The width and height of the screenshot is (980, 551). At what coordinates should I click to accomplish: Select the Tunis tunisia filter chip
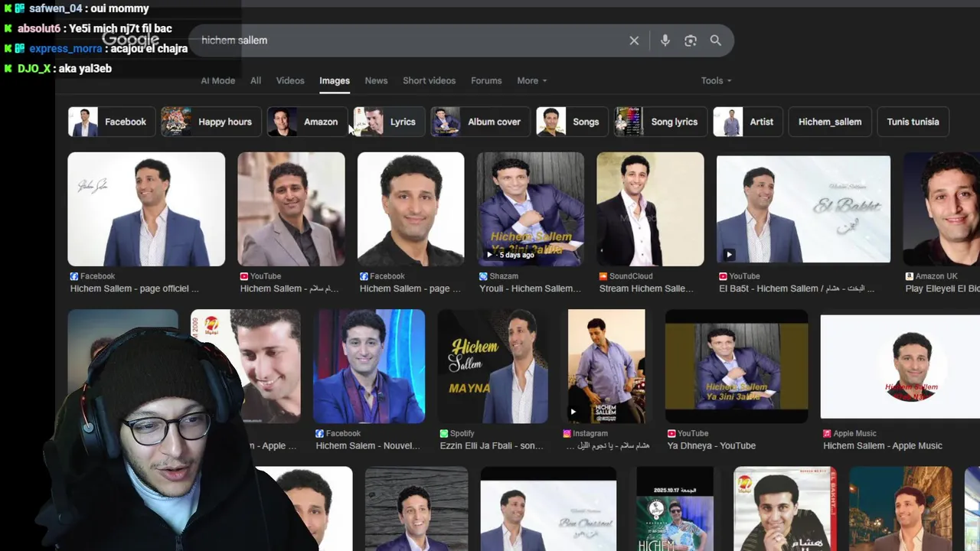click(x=913, y=122)
